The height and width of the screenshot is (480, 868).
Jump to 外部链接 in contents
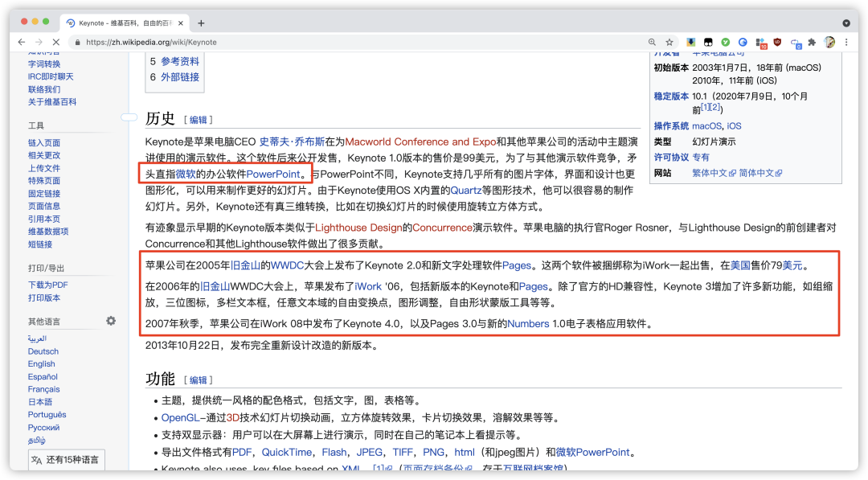(180, 77)
